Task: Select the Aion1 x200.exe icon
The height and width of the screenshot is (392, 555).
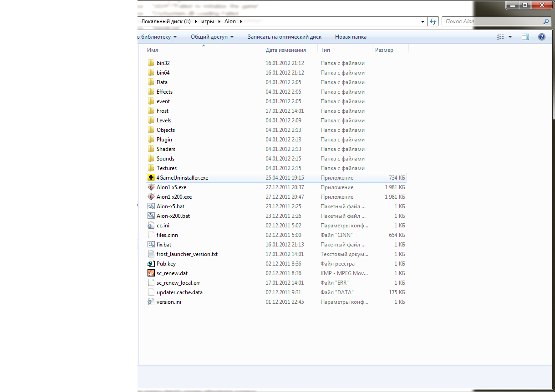Action: pos(151,197)
